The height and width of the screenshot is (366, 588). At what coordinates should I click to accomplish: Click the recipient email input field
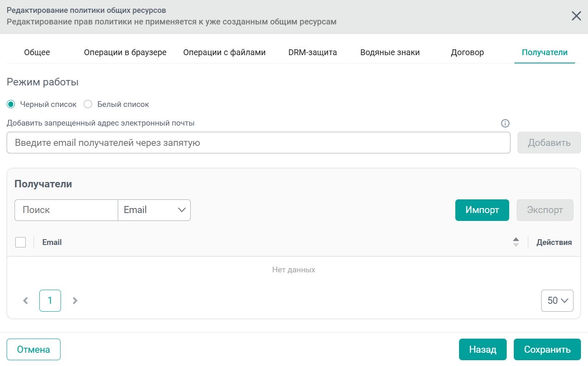(x=258, y=143)
